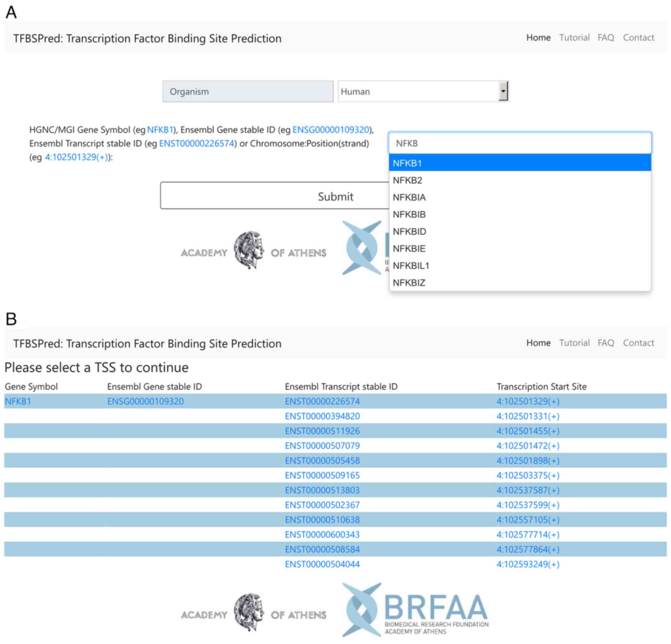Screen dimensions: 671x644
Task: Click the gene search input field
Action: pyautogui.click(x=519, y=143)
